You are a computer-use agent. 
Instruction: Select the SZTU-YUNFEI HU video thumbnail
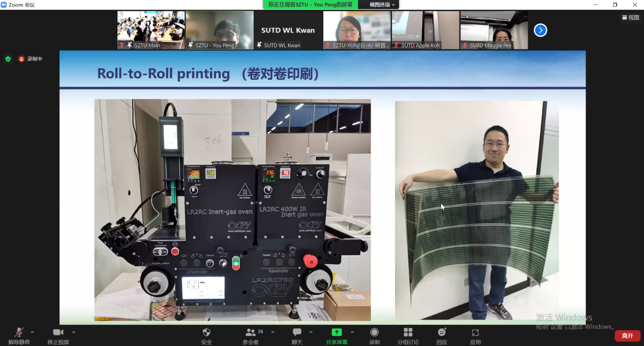tap(357, 30)
